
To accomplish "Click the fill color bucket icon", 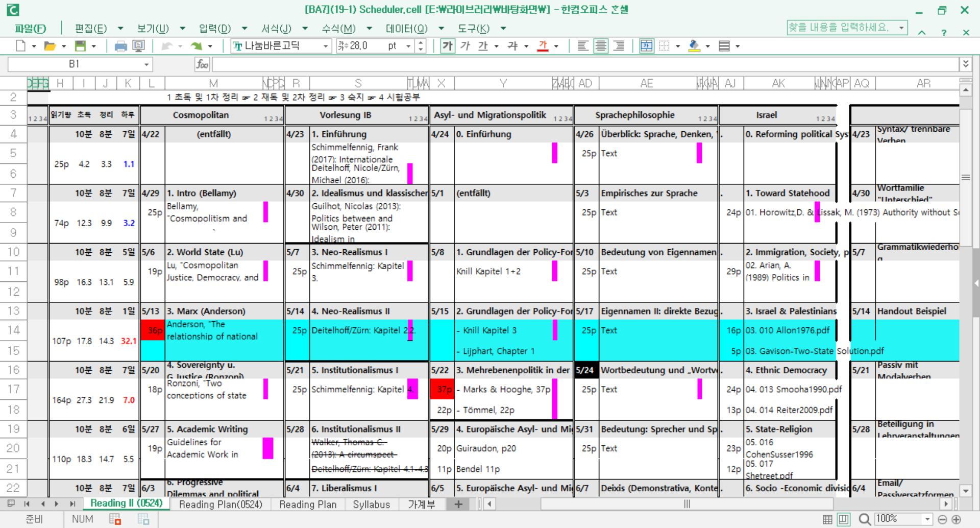I will [694, 46].
